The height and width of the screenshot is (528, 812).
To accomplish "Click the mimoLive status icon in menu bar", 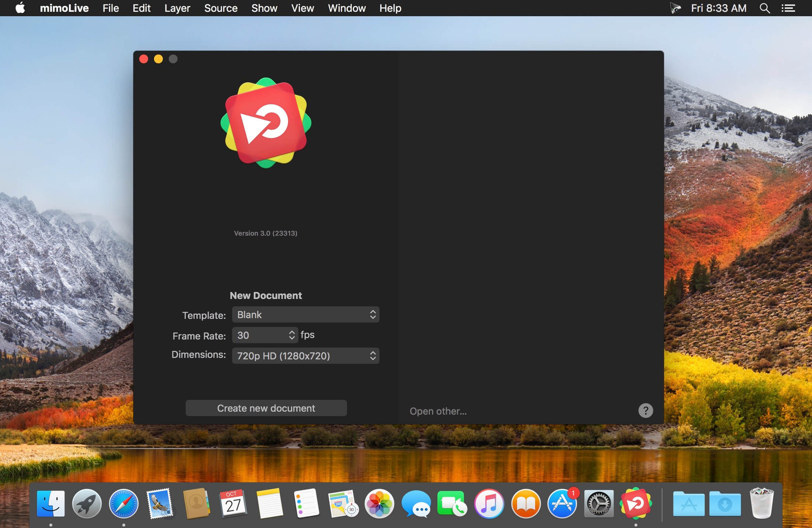I will [675, 8].
